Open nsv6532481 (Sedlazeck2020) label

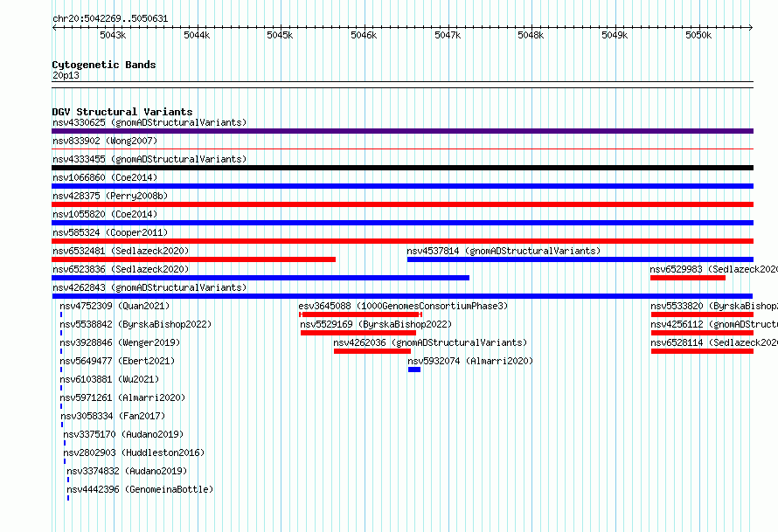pyautogui.click(x=121, y=251)
